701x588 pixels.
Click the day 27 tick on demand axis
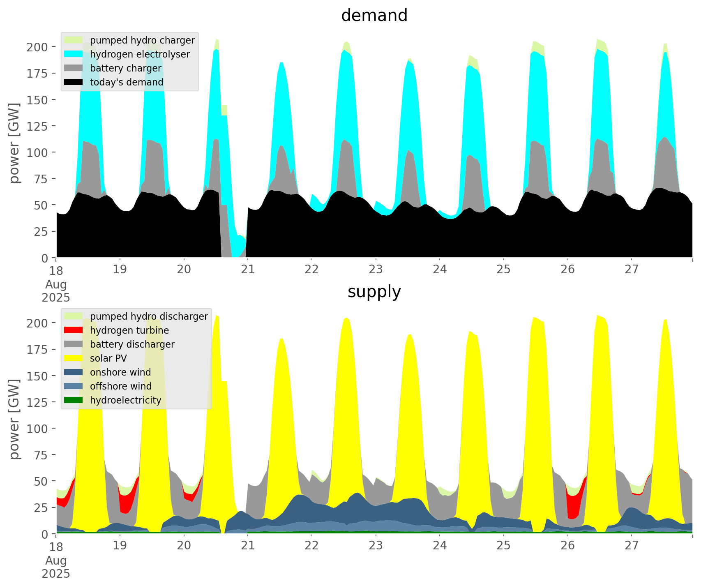coord(632,270)
